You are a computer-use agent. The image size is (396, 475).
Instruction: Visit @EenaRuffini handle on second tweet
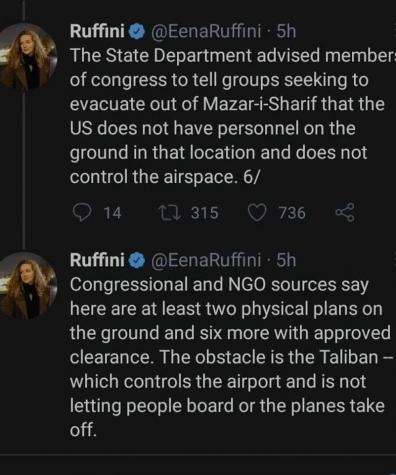click(206, 260)
